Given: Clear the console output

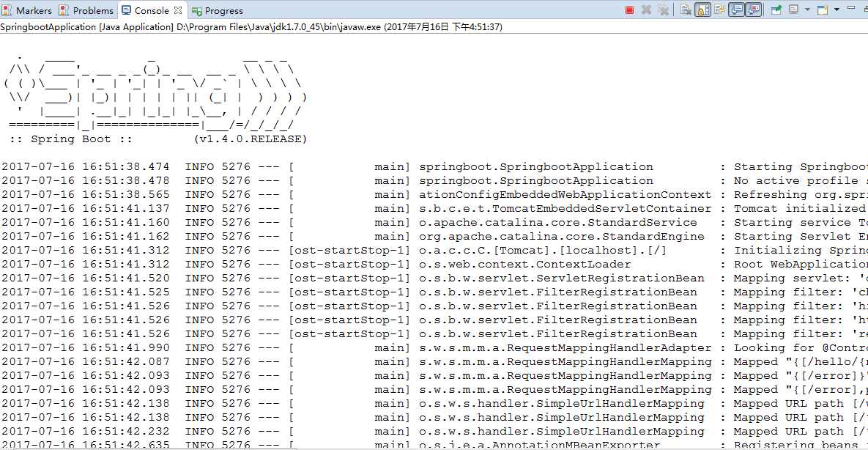Looking at the screenshot, I should tap(686, 10).
